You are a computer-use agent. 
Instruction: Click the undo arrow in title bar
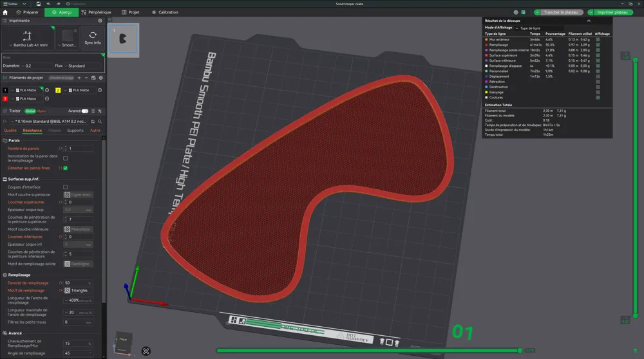coord(48,4)
